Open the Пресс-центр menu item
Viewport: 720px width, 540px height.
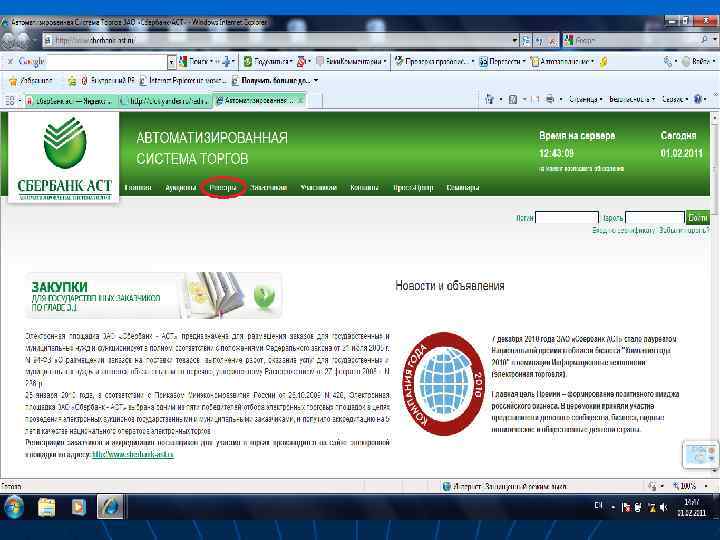[x=413, y=187]
